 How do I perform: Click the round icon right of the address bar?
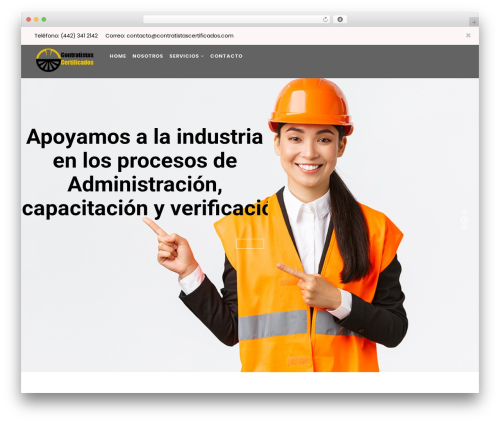[x=340, y=19]
